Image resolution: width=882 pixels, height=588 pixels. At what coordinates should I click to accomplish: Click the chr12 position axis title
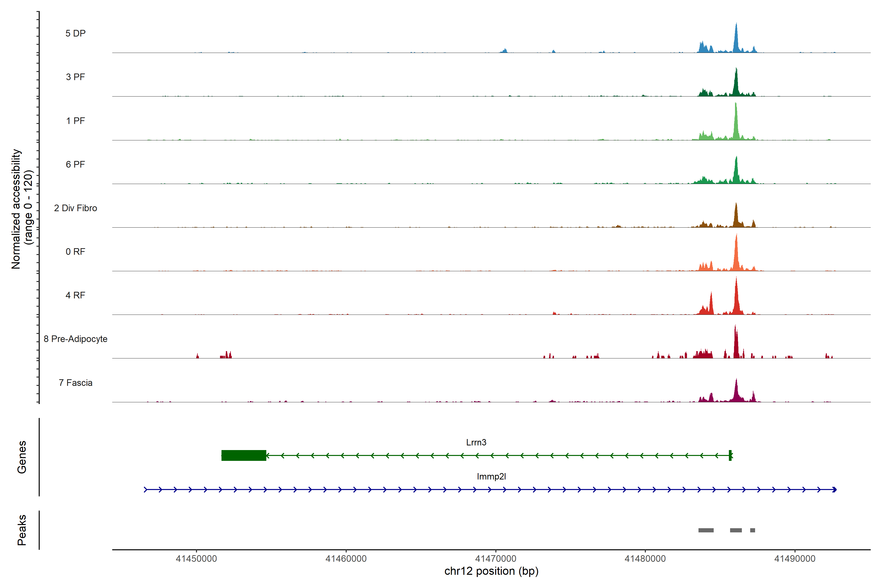tap(491, 571)
